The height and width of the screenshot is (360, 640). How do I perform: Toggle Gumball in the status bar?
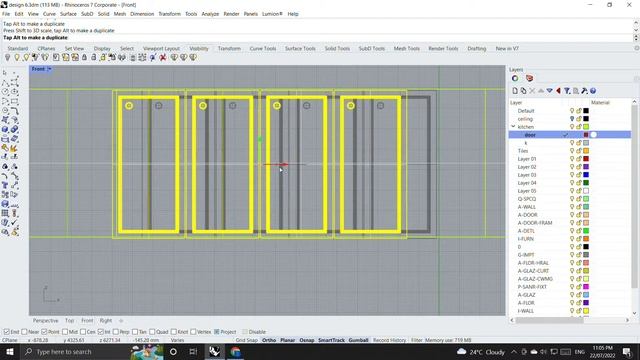click(x=358, y=340)
